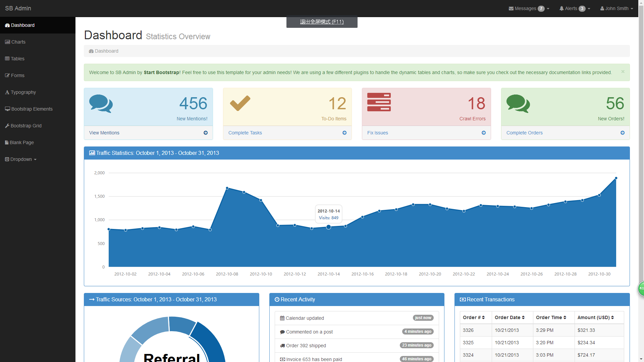This screenshot has height=362, width=644.
Task: Click the arrow icon beside View Mentions
Action: tap(206, 133)
